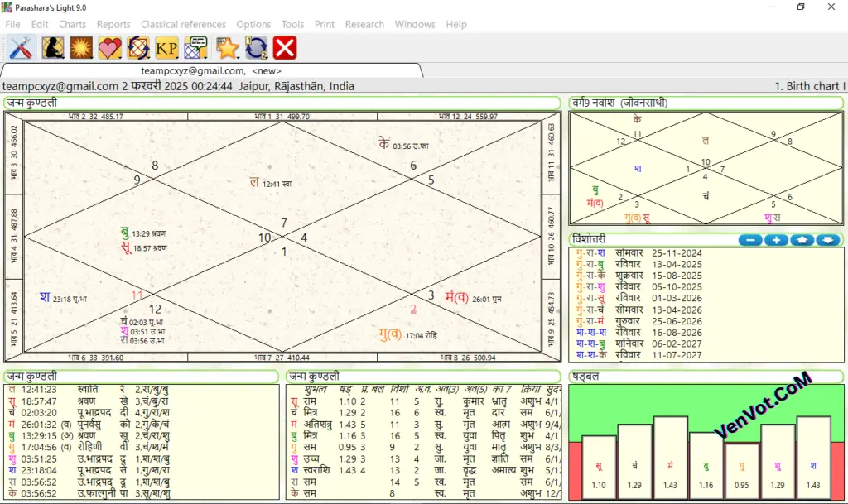Open the Classical references menu
This screenshot has height=504, width=848.
183,24
